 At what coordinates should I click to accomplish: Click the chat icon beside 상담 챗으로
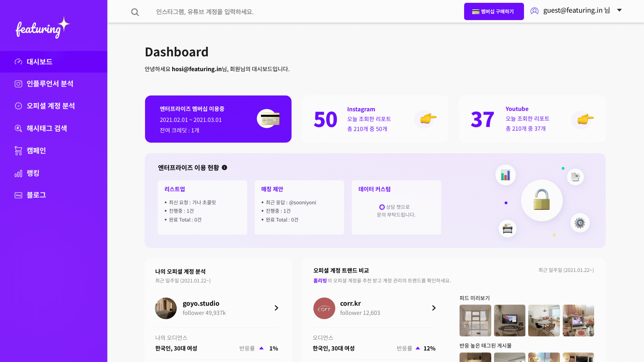pos(382,207)
